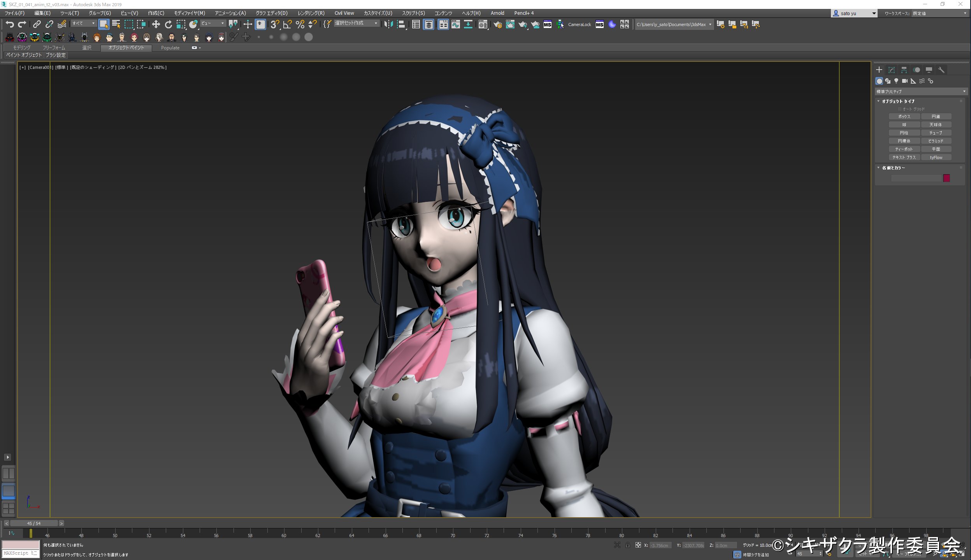Toggle the keyboard shortcut override button
Screen dimensions: 971x560
[x=260, y=24]
